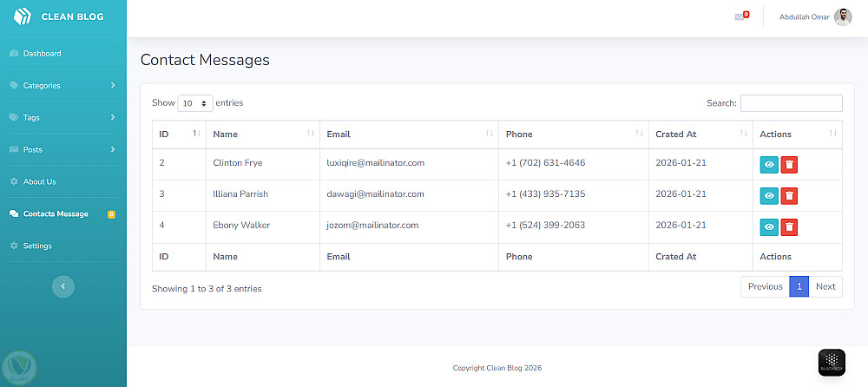Click the trash icon for Ebony Walker
This screenshot has height=387, width=868.
pyautogui.click(x=789, y=227)
